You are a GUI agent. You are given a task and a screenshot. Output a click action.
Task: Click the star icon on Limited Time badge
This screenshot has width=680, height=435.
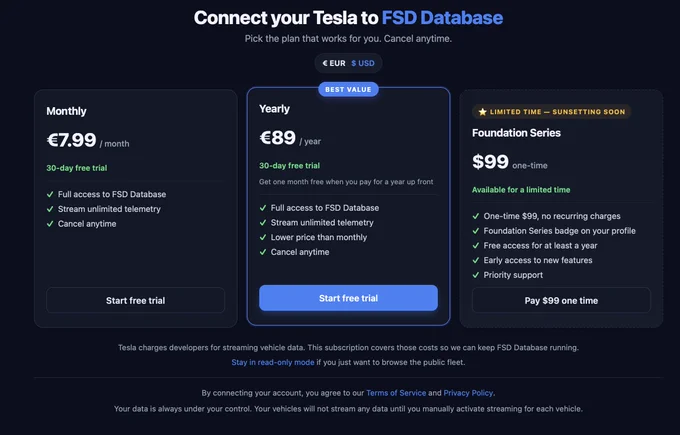point(482,112)
